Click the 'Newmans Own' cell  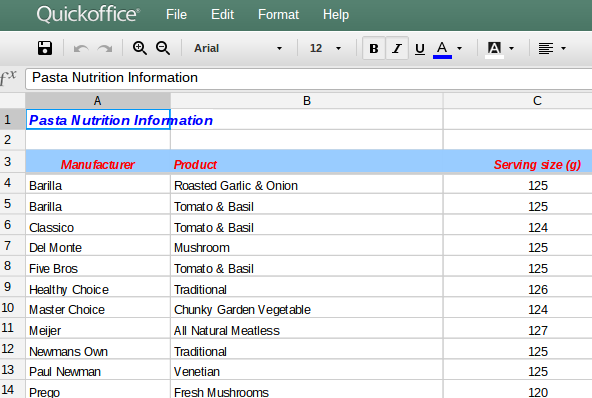coord(98,350)
